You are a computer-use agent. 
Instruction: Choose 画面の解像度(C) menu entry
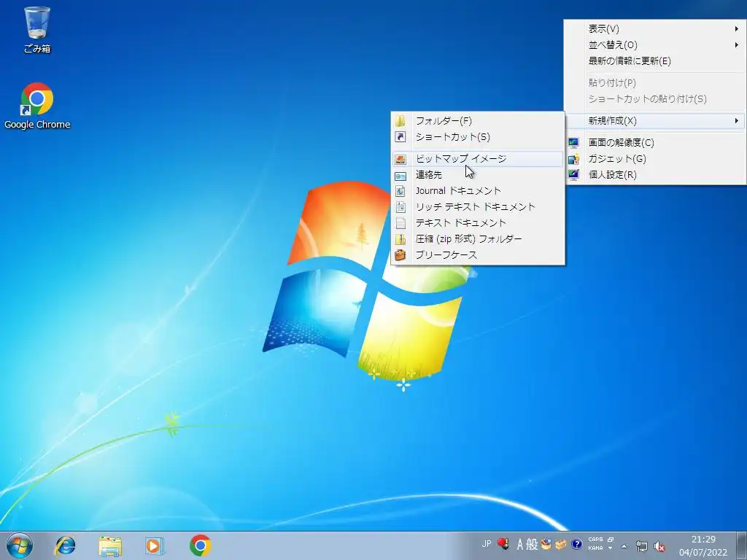point(655,143)
